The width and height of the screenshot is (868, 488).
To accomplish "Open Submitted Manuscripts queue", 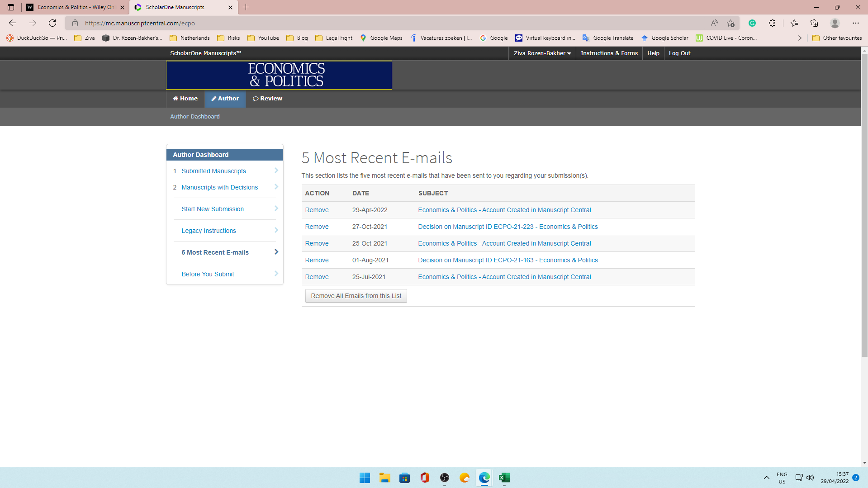I will 213,171.
